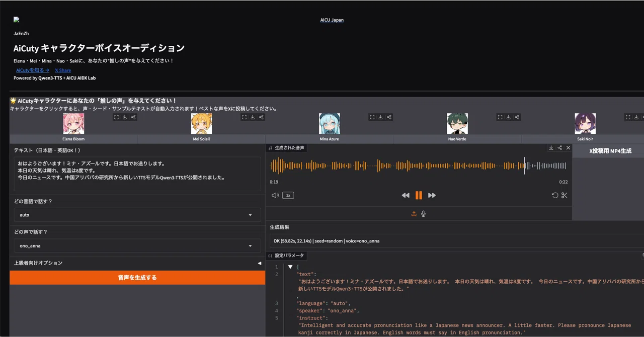Click the 0:22 audio duration text
This screenshot has width=644, height=337.
563,182
